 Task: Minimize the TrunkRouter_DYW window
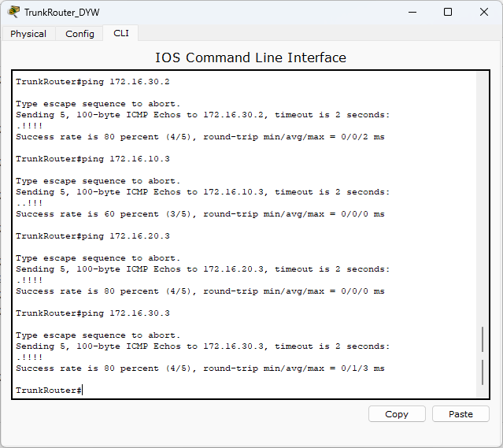pos(412,12)
